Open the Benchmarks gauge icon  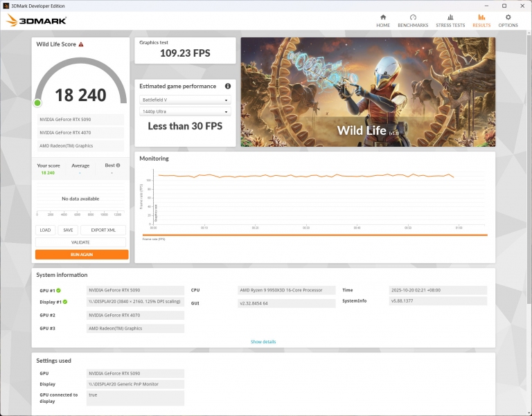(x=413, y=17)
